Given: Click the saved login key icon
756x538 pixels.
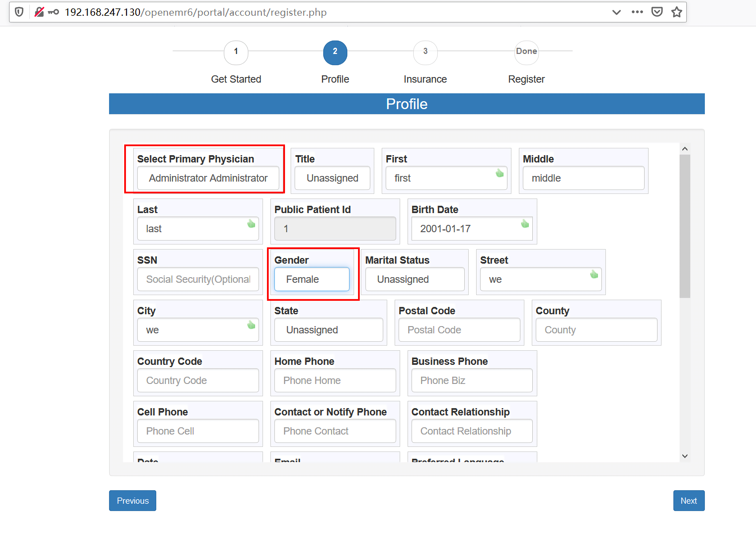Looking at the screenshot, I should [x=53, y=12].
